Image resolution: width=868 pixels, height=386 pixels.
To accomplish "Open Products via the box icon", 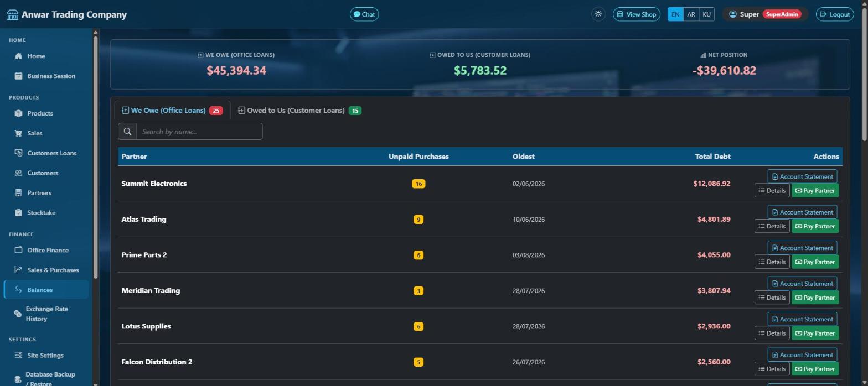I will tap(18, 113).
